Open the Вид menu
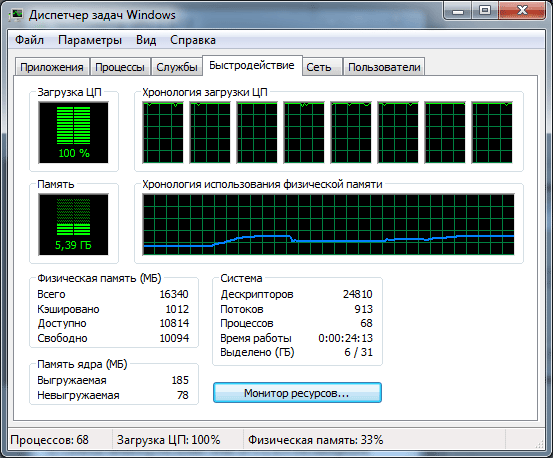Viewport: 553px width, 458px height. click(x=146, y=40)
